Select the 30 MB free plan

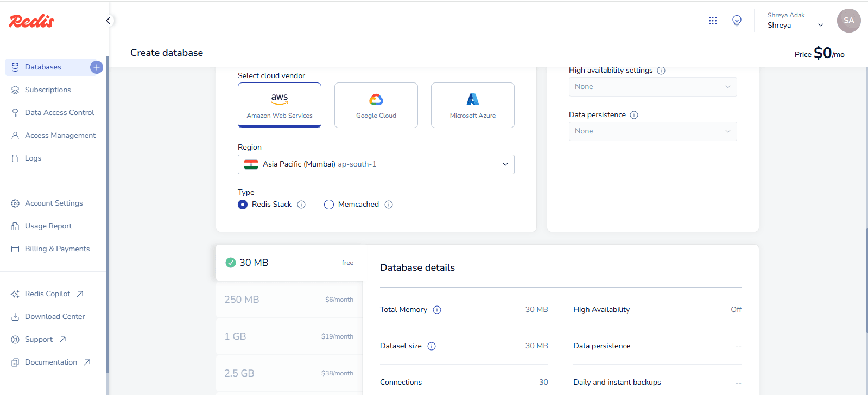(x=289, y=263)
